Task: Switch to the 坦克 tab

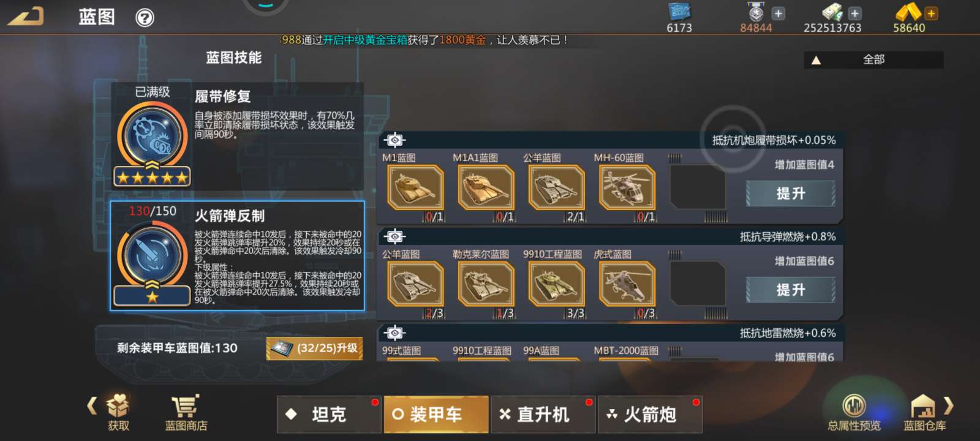Action: [329, 415]
